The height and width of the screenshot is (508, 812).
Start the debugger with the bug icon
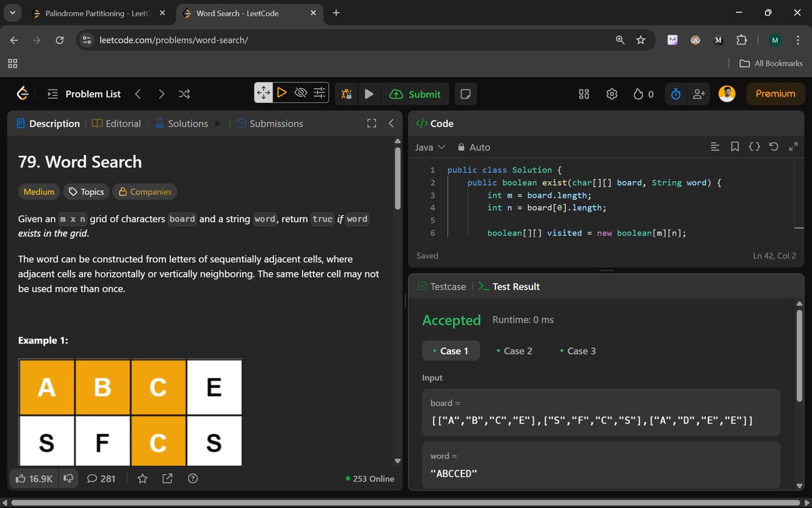click(346, 94)
